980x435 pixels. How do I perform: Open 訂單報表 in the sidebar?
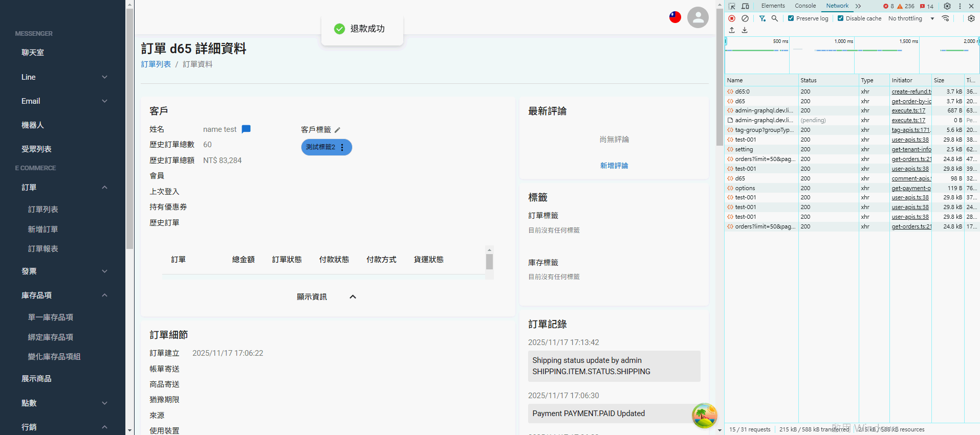(43, 249)
